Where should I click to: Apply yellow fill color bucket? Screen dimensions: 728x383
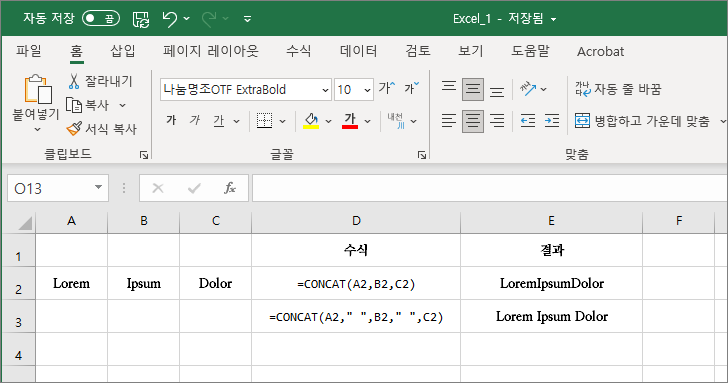tap(311, 121)
